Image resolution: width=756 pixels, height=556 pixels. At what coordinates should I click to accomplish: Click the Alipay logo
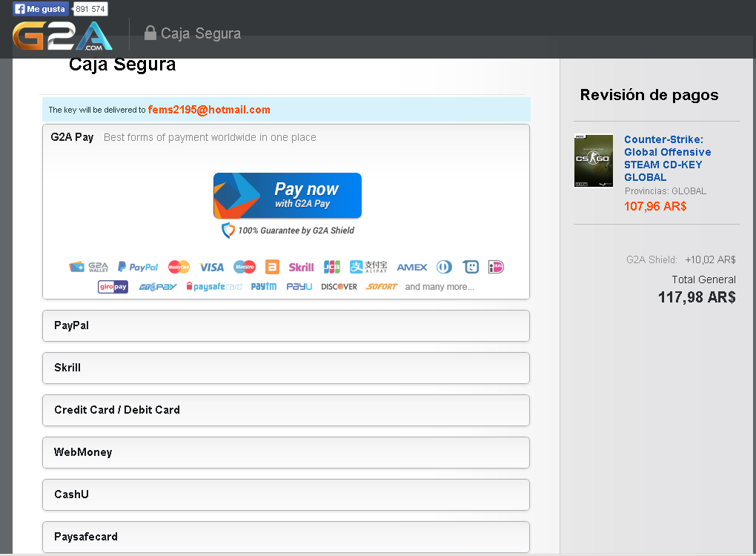[368, 267]
